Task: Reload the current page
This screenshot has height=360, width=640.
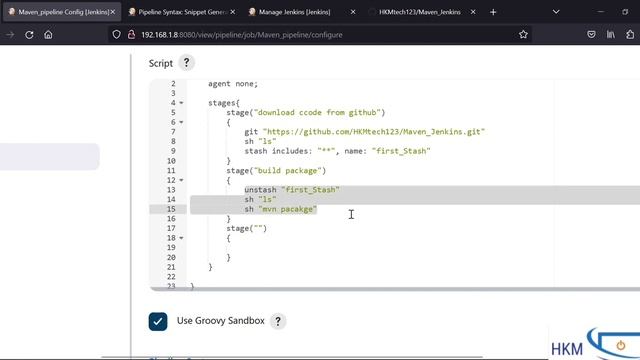Action: [x=29, y=35]
